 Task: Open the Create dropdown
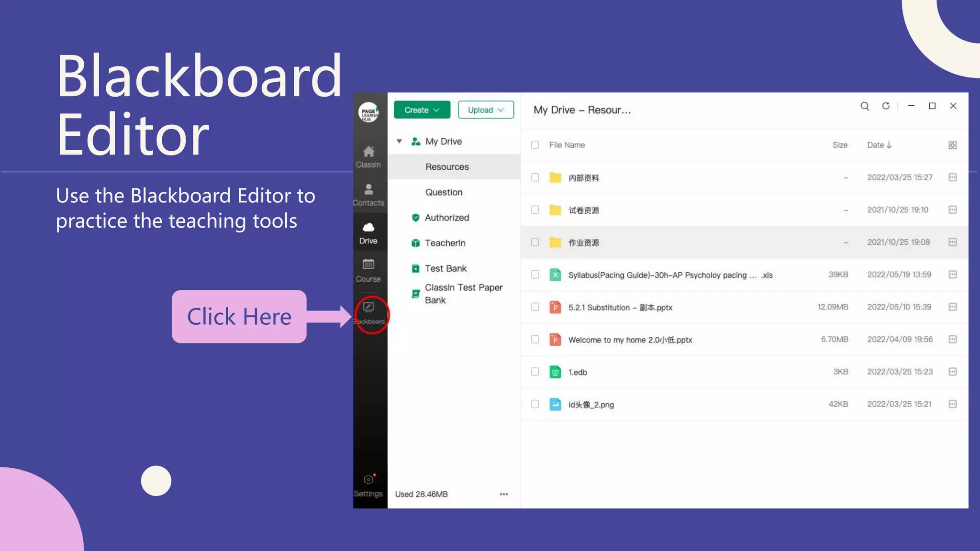422,110
